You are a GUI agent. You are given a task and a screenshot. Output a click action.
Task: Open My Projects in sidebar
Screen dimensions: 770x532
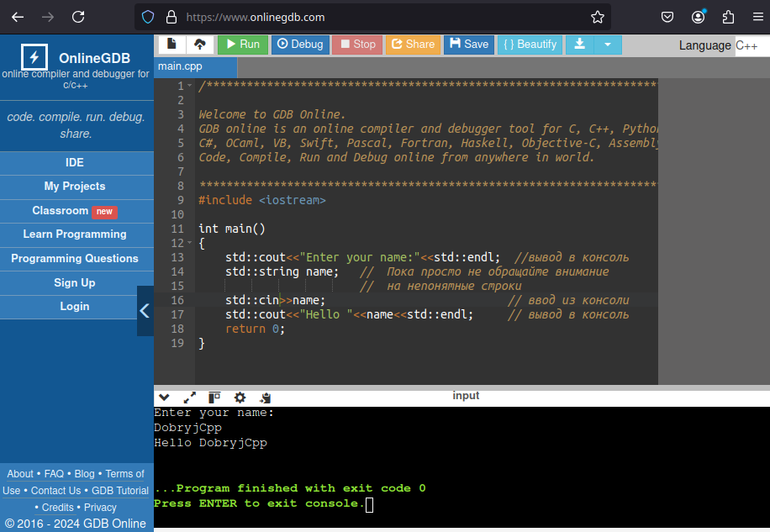pyautogui.click(x=75, y=187)
